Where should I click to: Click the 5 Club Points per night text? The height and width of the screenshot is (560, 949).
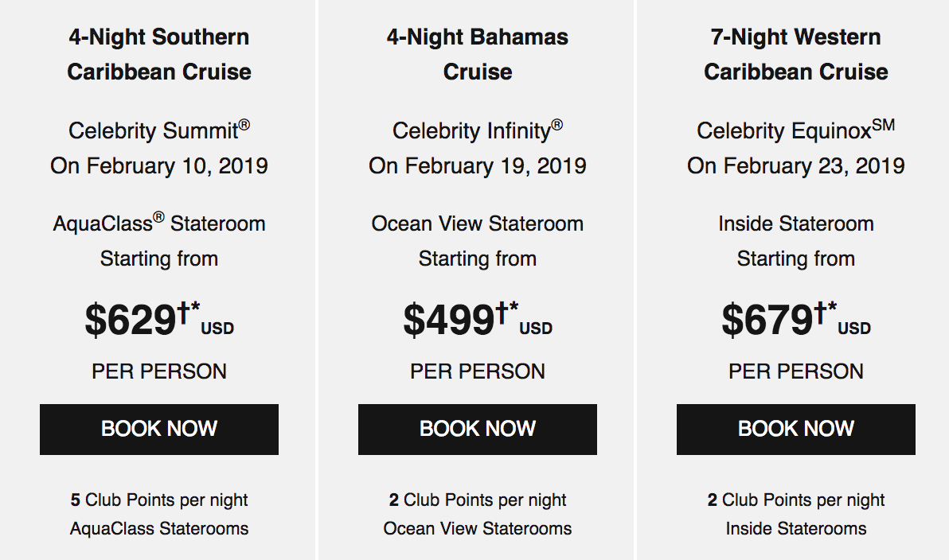click(159, 500)
